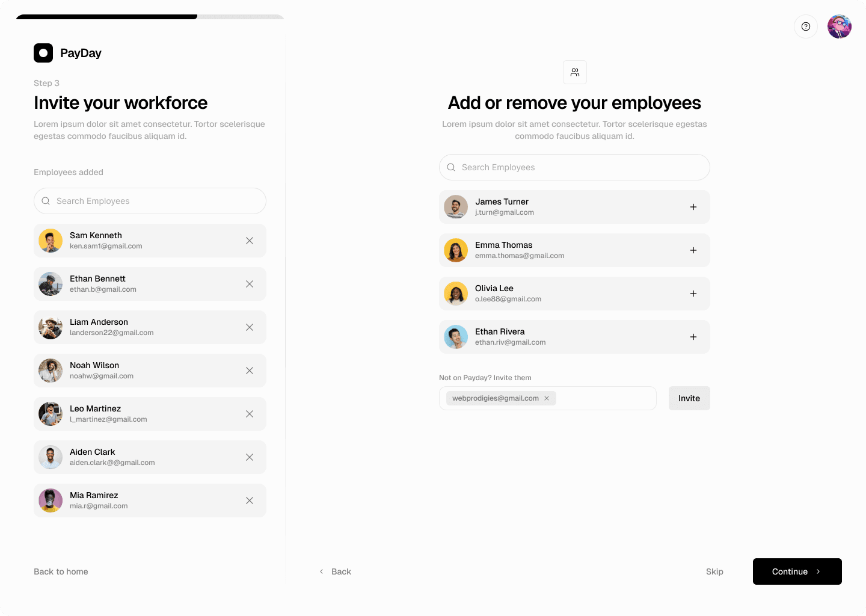Remove Ethan Bennett using the X icon
Image resolution: width=866 pixels, height=616 pixels.
[x=250, y=284]
